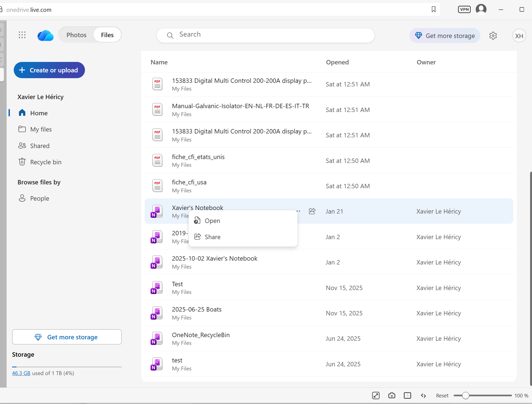Click Create or upload button

(49, 70)
